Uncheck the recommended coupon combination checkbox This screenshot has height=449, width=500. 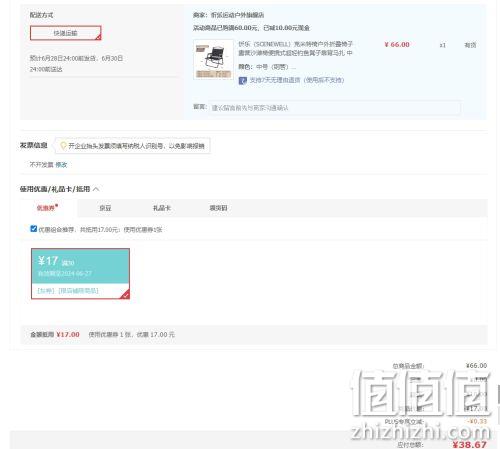pos(33,229)
